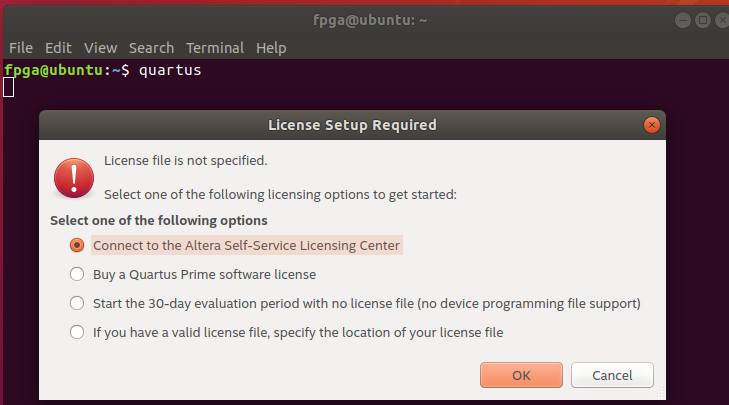Viewport: 729px width, 405px height.
Task: Select the 30-day evaluation period option
Action: coord(77,303)
